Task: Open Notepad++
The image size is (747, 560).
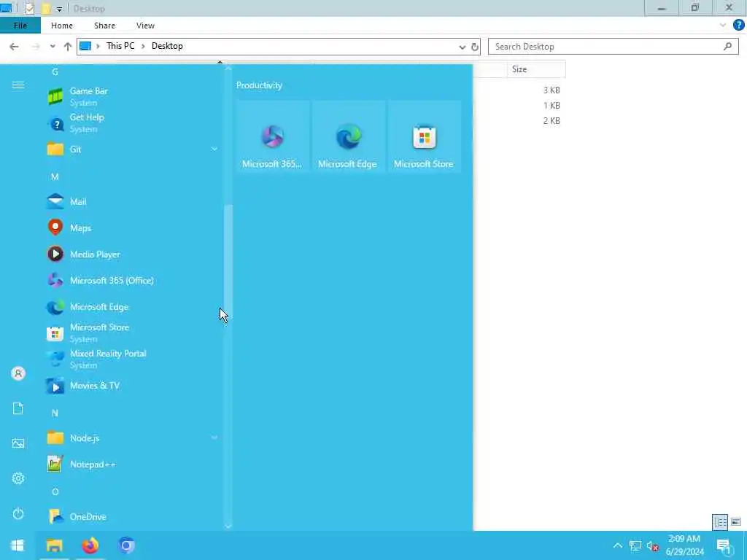Action: point(131,464)
